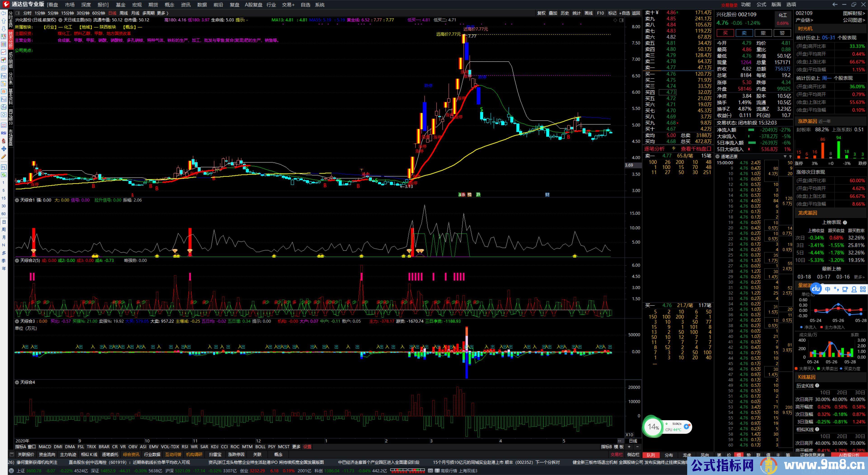Open the 指标A selector
868x475 pixels.
pos(21,447)
